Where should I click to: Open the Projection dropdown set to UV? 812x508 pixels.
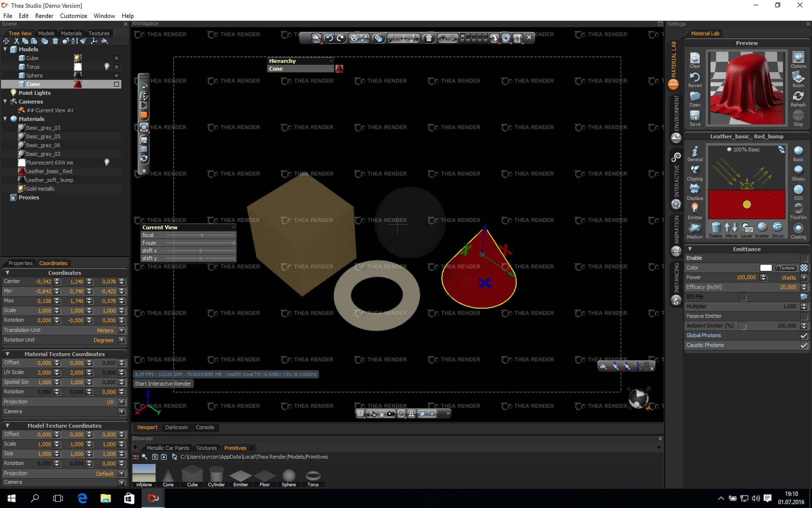click(x=121, y=402)
